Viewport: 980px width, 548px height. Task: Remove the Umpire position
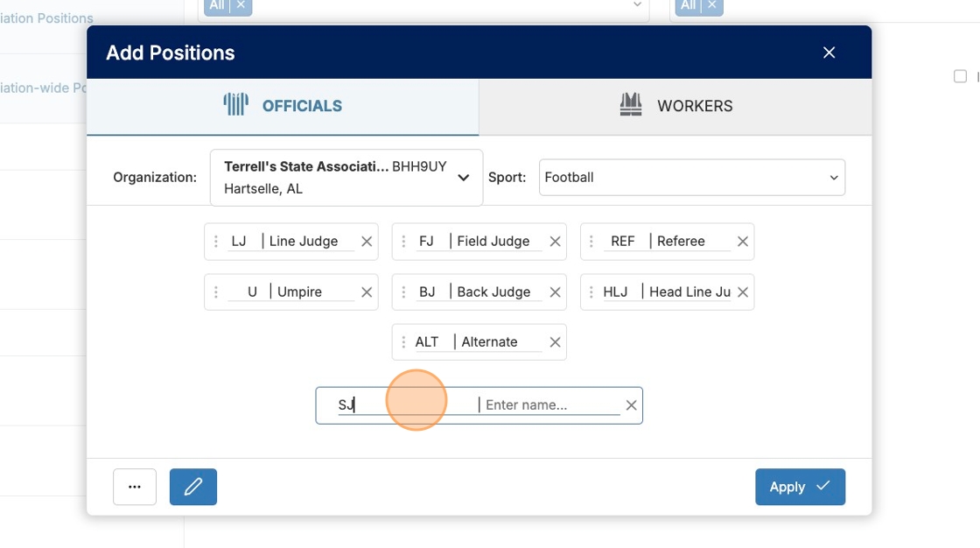tap(367, 292)
